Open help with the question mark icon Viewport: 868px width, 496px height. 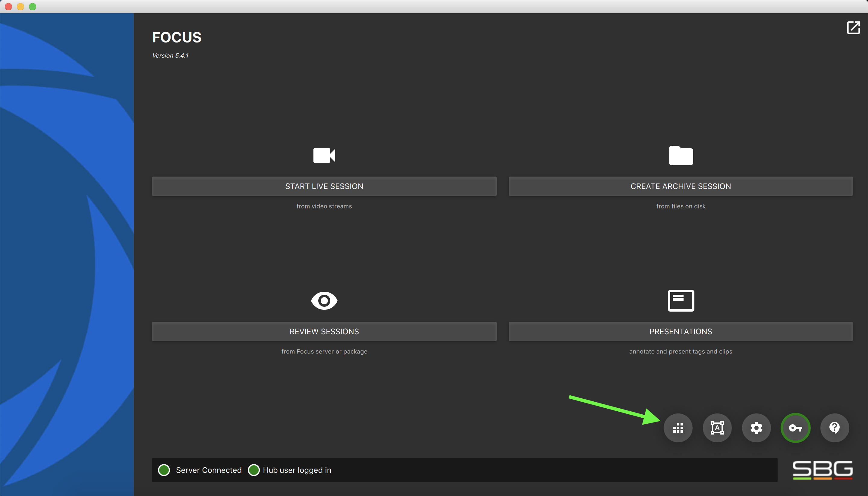point(835,428)
